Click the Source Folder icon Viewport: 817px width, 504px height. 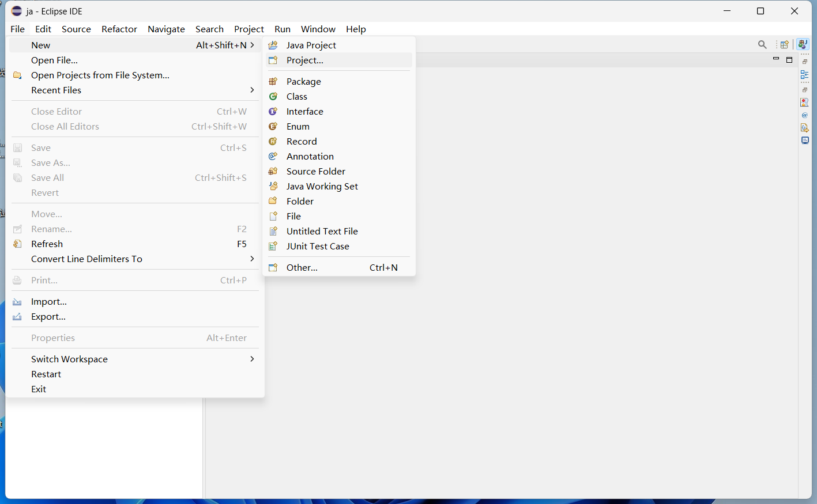(x=273, y=171)
